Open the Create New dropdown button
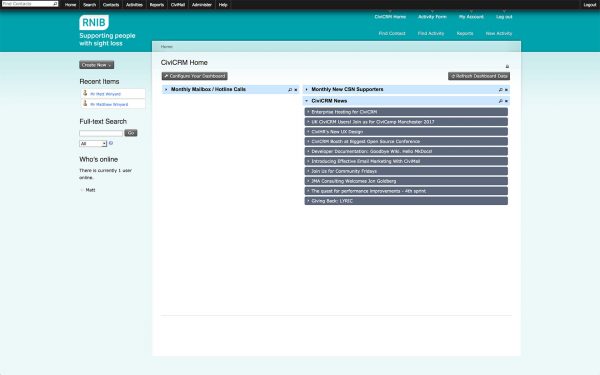Image resolution: width=600 pixels, height=375 pixels. (x=96, y=65)
